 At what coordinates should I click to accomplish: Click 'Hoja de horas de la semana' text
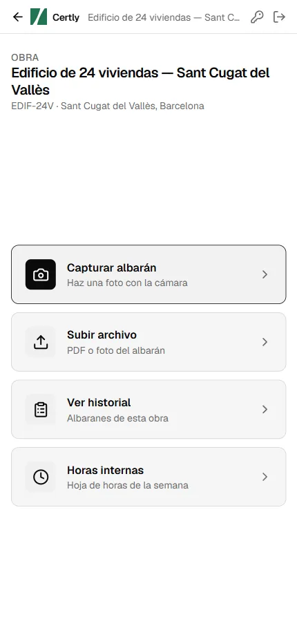[x=128, y=486]
